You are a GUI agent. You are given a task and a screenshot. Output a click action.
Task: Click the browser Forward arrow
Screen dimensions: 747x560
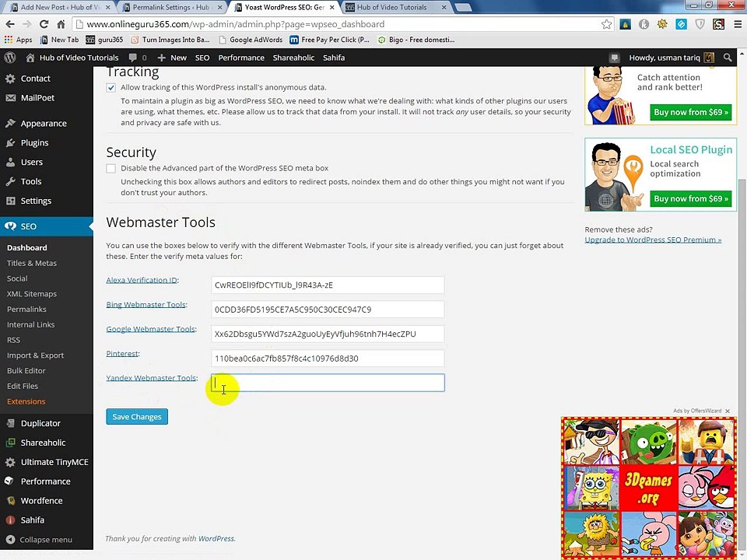(x=27, y=24)
